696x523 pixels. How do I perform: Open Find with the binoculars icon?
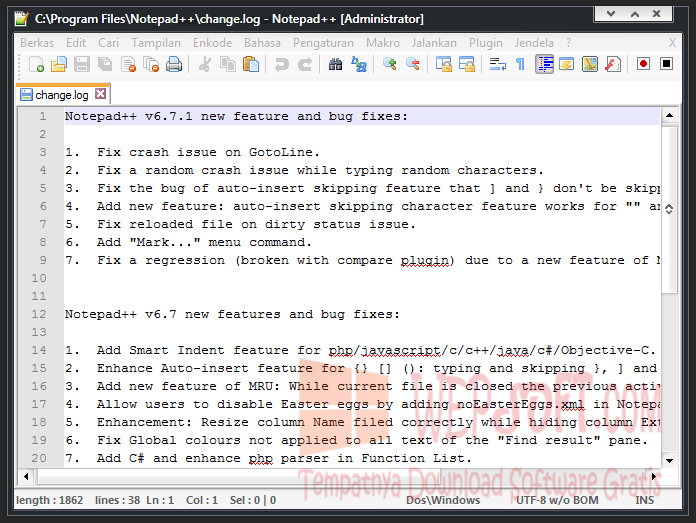(335, 64)
